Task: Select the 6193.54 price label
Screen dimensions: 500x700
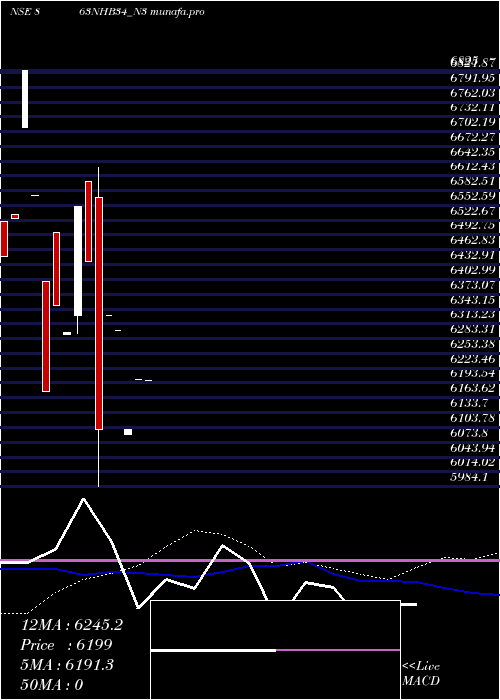Action: coord(472,373)
